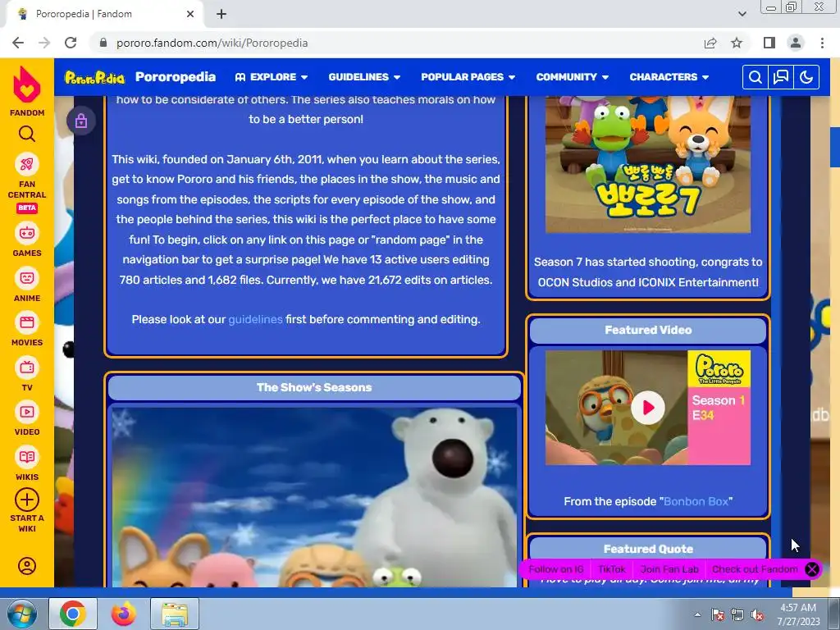View site security lock information
840x630 pixels.
pyautogui.click(x=103, y=43)
